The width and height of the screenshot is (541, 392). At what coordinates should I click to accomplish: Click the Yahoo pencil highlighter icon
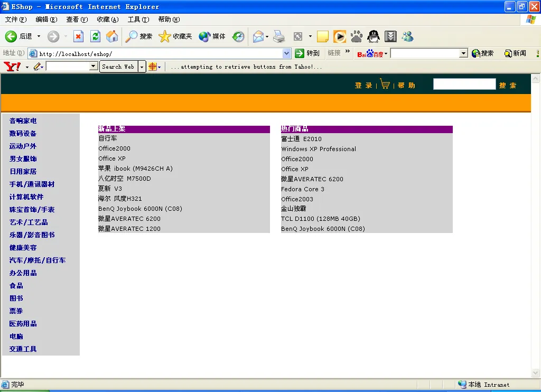[x=38, y=66]
